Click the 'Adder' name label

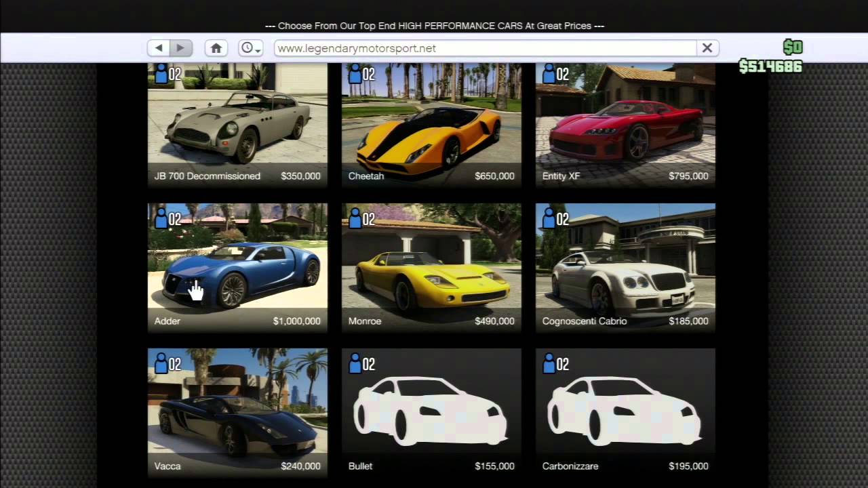coord(167,321)
